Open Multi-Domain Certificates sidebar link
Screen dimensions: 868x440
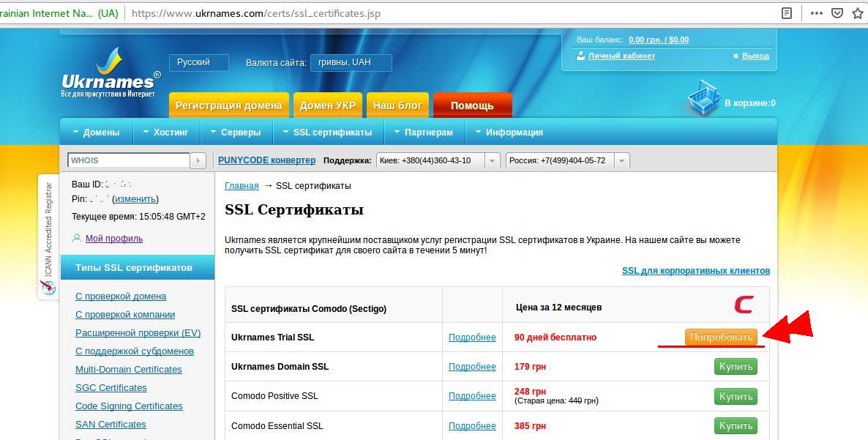point(128,369)
